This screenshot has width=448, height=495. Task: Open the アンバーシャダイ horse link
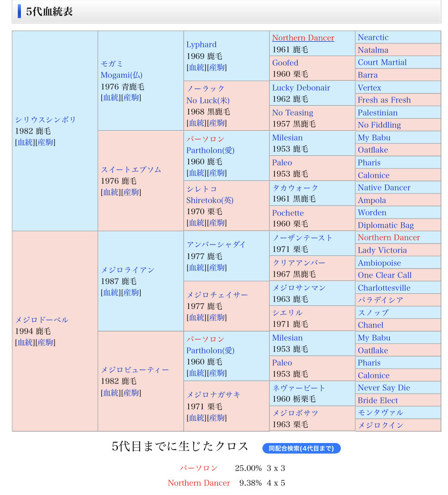[216, 244]
